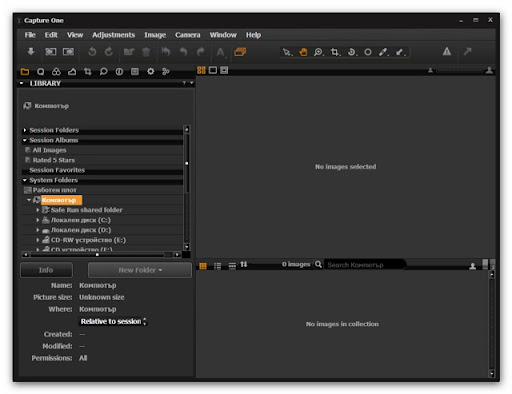Open the Batch gears tool tab

166,71
